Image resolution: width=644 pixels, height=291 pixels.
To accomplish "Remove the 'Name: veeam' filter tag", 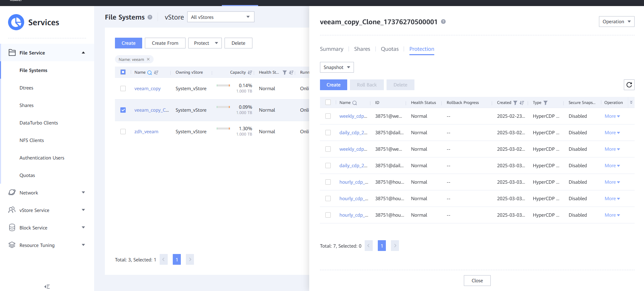I will pyautogui.click(x=148, y=59).
